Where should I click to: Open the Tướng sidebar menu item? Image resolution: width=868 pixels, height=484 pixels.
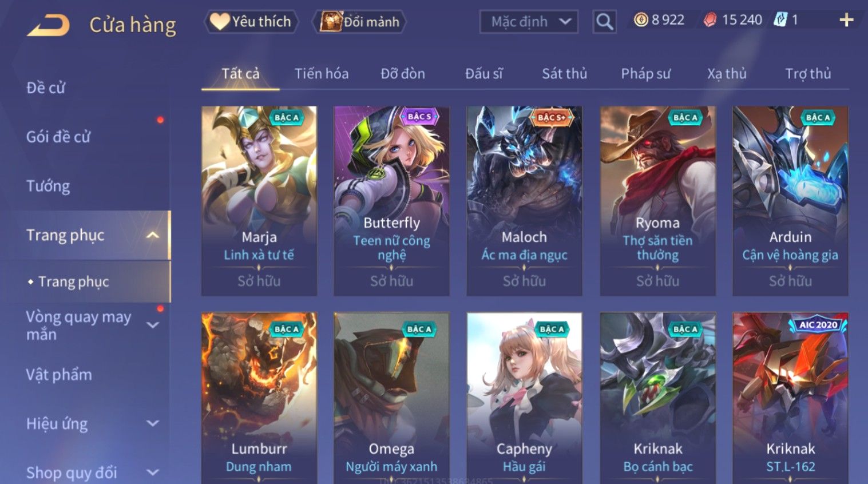pos(48,186)
